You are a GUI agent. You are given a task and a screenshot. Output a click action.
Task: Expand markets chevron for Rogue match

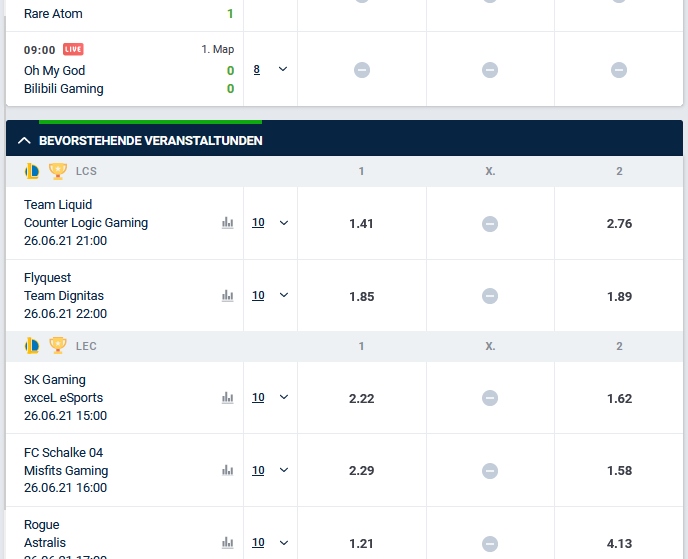(x=284, y=543)
